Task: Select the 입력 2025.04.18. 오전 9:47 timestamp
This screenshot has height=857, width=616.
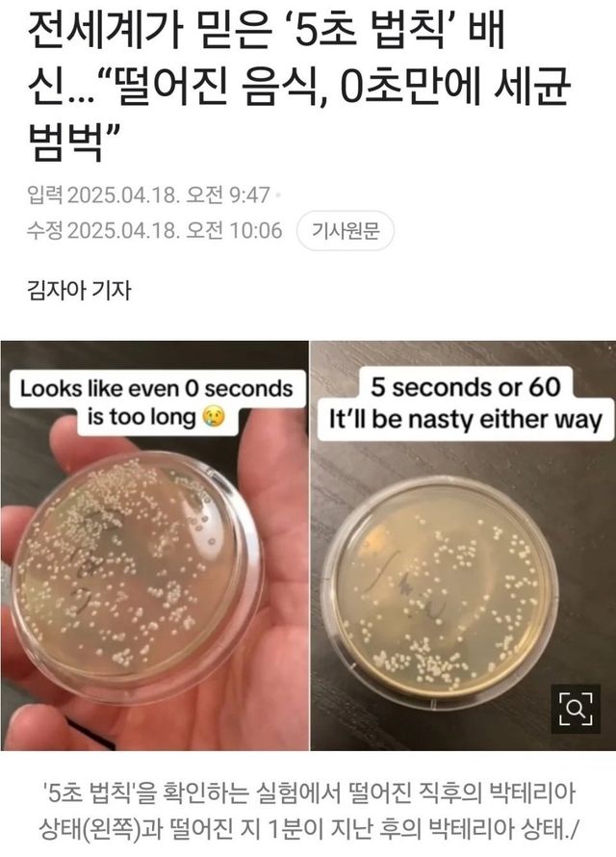Action: (x=148, y=195)
